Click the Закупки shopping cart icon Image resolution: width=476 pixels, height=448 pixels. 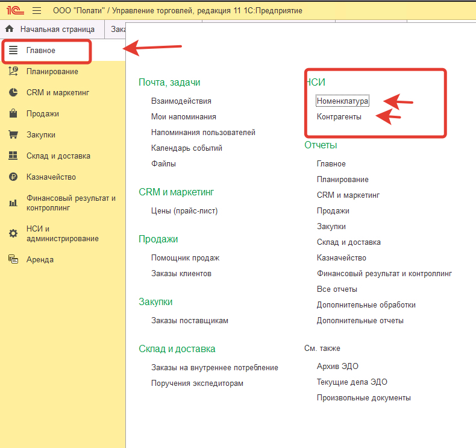(13, 135)
